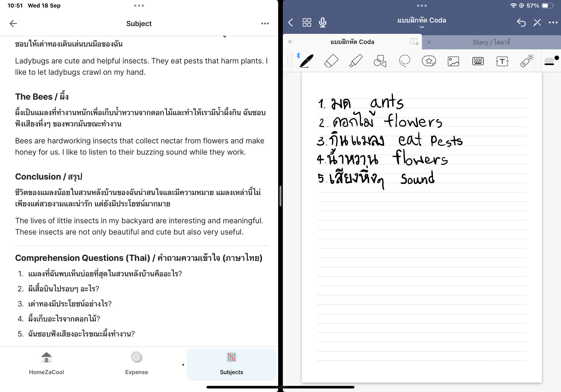Go back from Subject page
The width and height of the screenshot is (561, 392).
(x=13, y=24)
